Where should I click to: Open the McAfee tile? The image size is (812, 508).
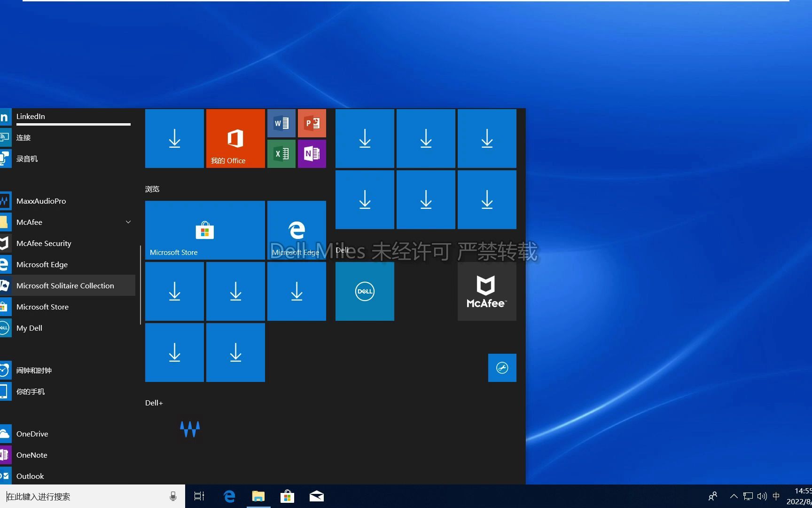tap(487, 291)
